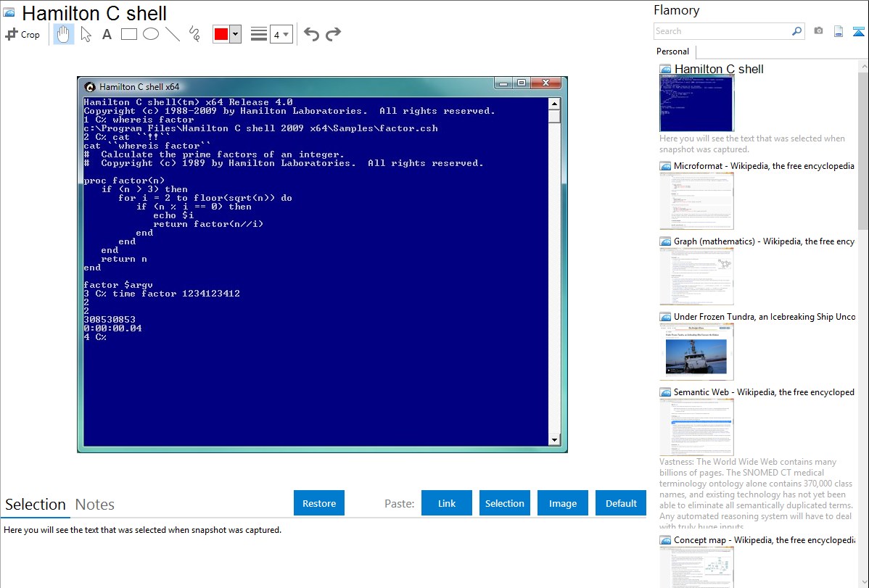Activate the hand pan tool
869x588 pixels.
click(64, 34)
